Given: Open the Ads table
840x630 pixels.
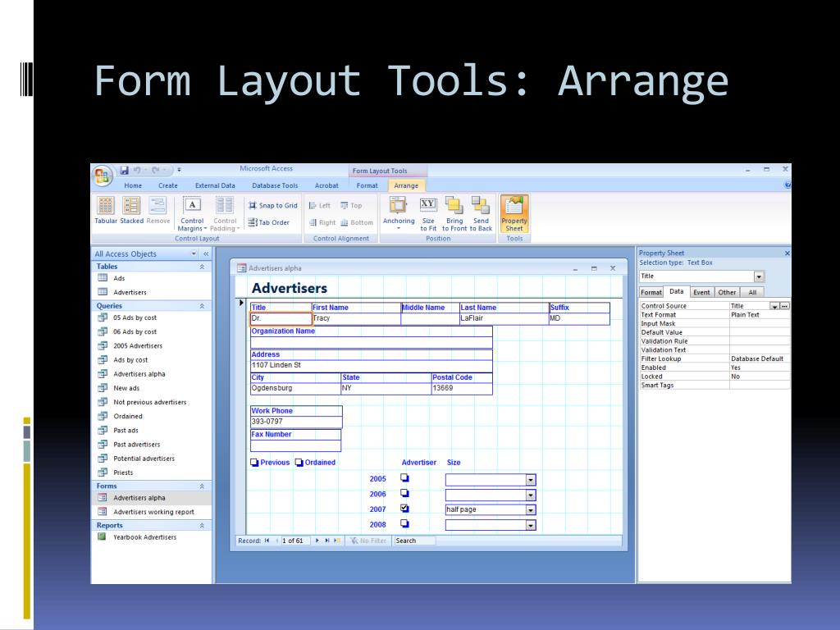Looking at the screenshot, I should coord(119,279).
